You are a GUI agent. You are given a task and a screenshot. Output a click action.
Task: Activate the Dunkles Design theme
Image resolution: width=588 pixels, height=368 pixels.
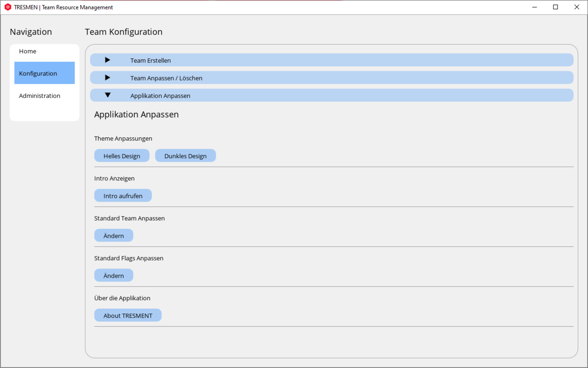pyautogui.click(x=185, y=156)
